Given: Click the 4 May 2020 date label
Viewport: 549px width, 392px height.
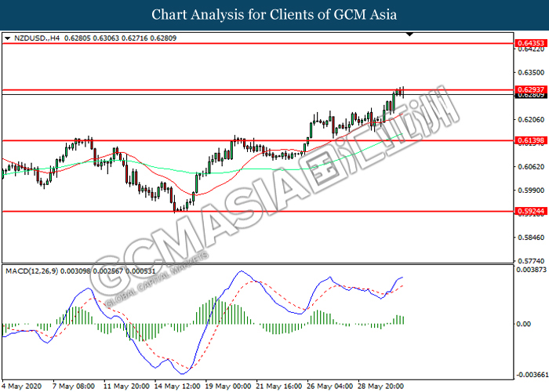Looking at the screenshot, I should [x=22, y=387].
